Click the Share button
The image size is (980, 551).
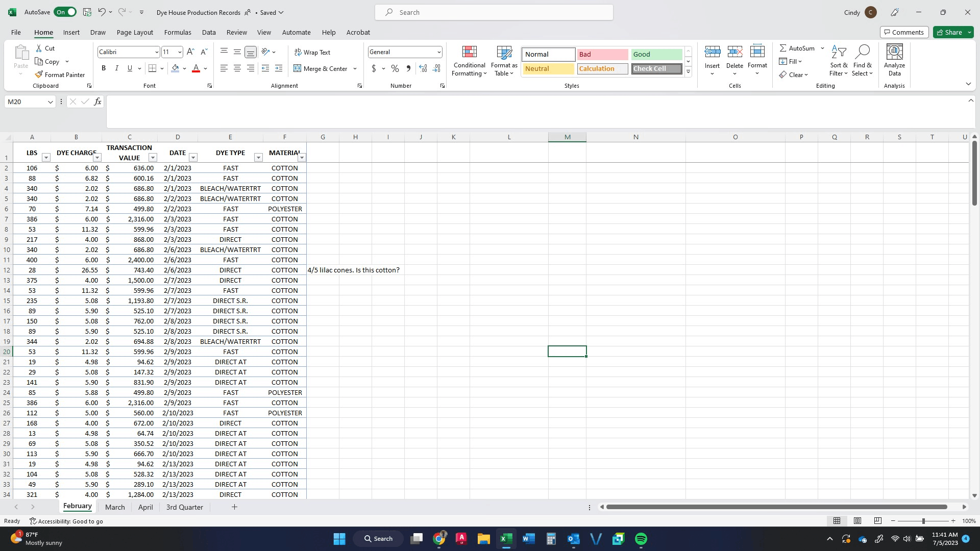[x=949, y=32]
